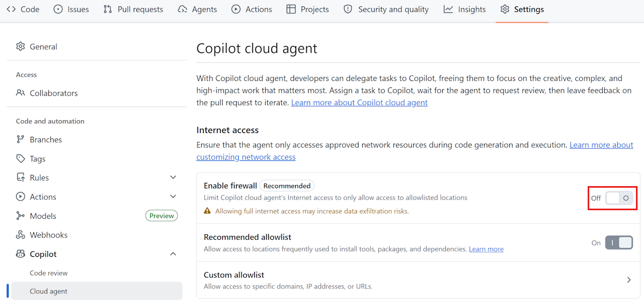The image size is (644, 303).
Task: Click the Custom allowlist title text
Action: (234, 275)
